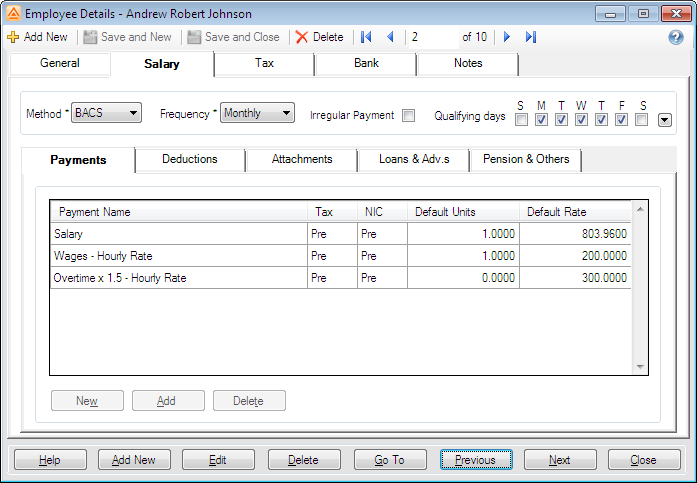Click the Edit button at bottom

pyautogui.click(x=217, y=460)
